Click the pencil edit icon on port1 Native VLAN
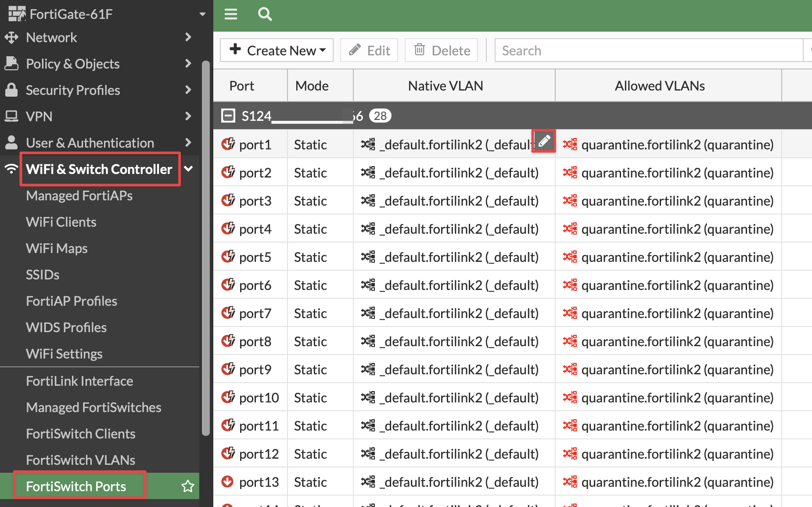The width and height of the screenshot is (812, 507). (x=544, y=141)
